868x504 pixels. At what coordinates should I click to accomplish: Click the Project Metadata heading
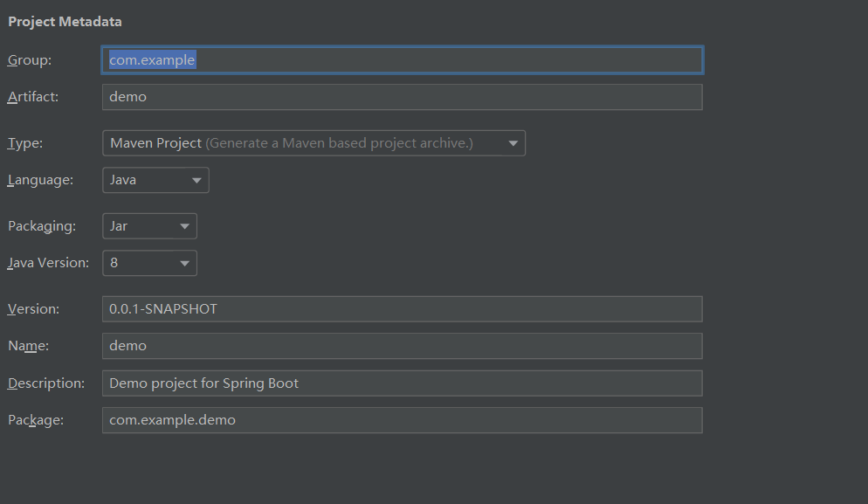click(65, 22)
